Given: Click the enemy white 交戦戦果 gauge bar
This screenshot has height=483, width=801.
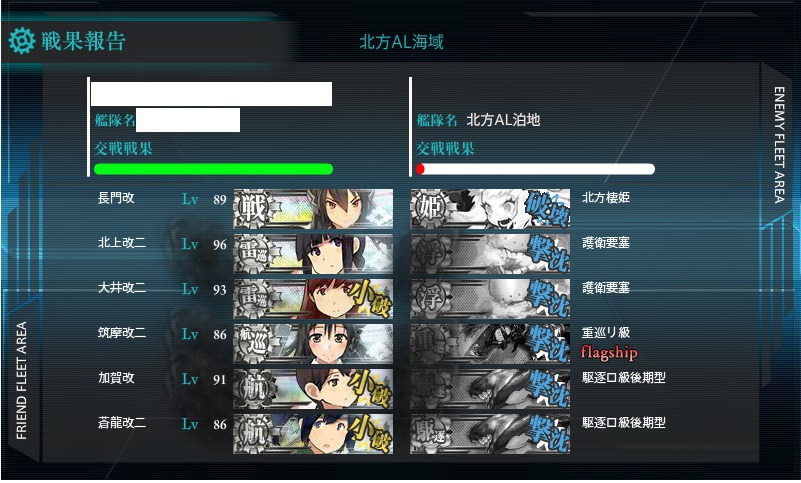Looking at the screenshot, I should click(x=535, y=169).
